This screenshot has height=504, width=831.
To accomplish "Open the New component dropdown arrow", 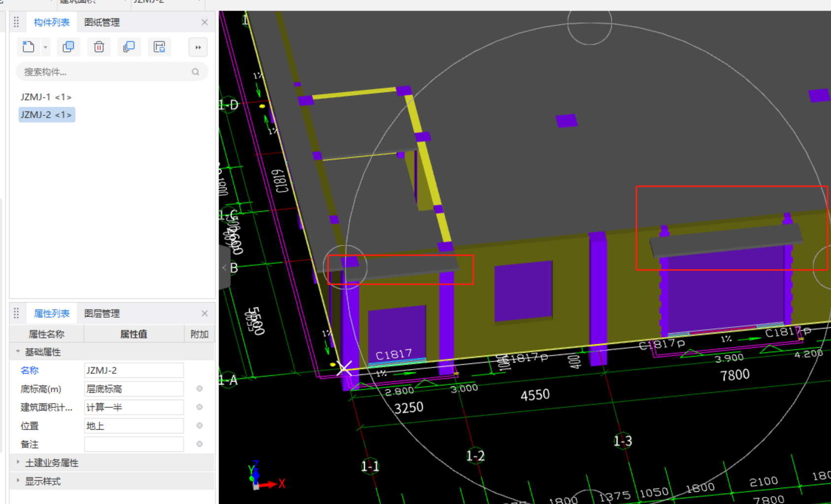I will tap(45, 47).
